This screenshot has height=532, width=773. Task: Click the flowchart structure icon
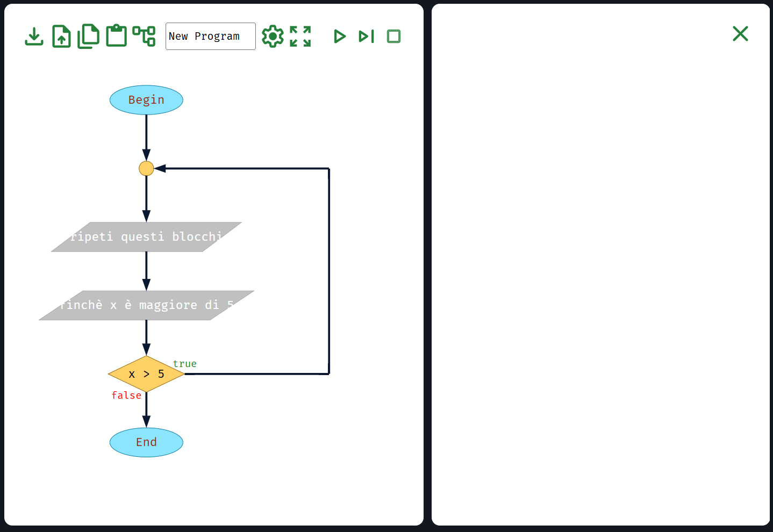click(x=144, y=37)
